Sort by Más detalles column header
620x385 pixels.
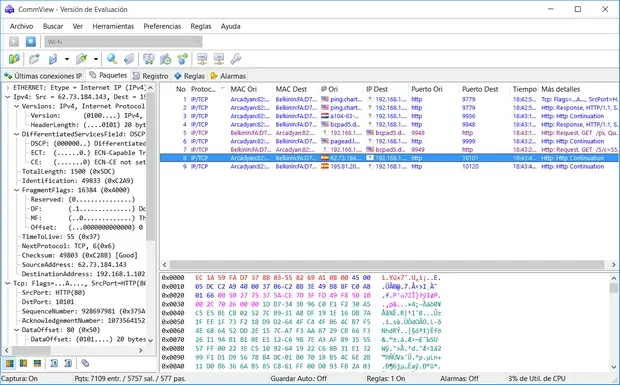coord(578,89)
